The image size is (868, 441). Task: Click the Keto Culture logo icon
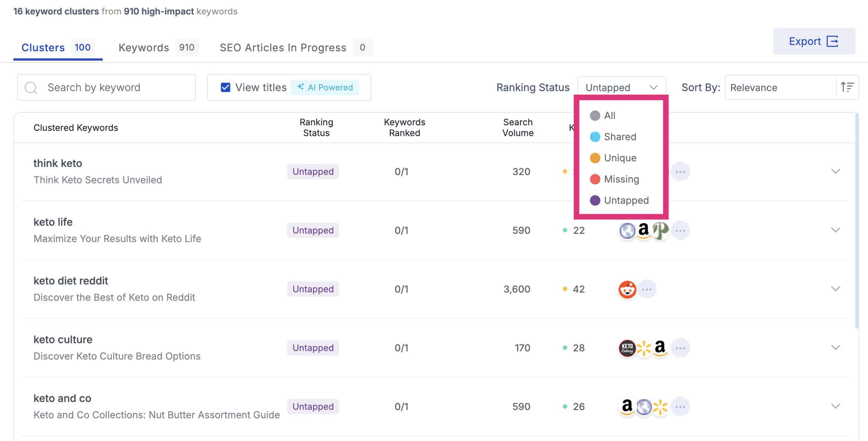[x=627, y=348]
